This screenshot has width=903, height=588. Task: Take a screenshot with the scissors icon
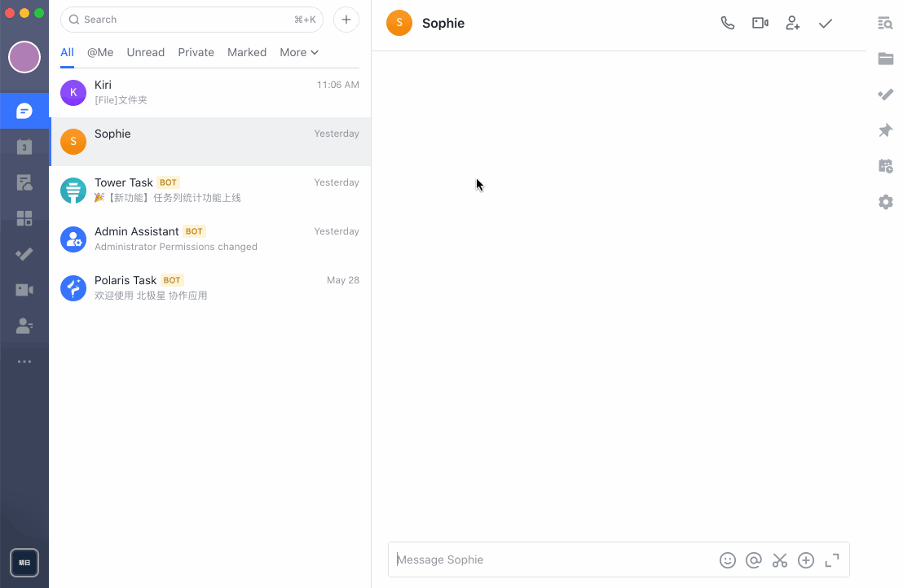(780, 560)
